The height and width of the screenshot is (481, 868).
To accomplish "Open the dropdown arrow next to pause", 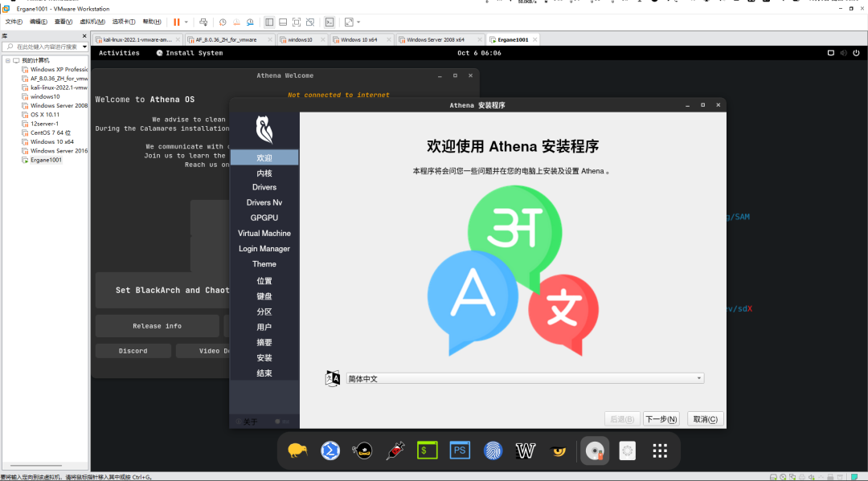I will tap(186, 22).
